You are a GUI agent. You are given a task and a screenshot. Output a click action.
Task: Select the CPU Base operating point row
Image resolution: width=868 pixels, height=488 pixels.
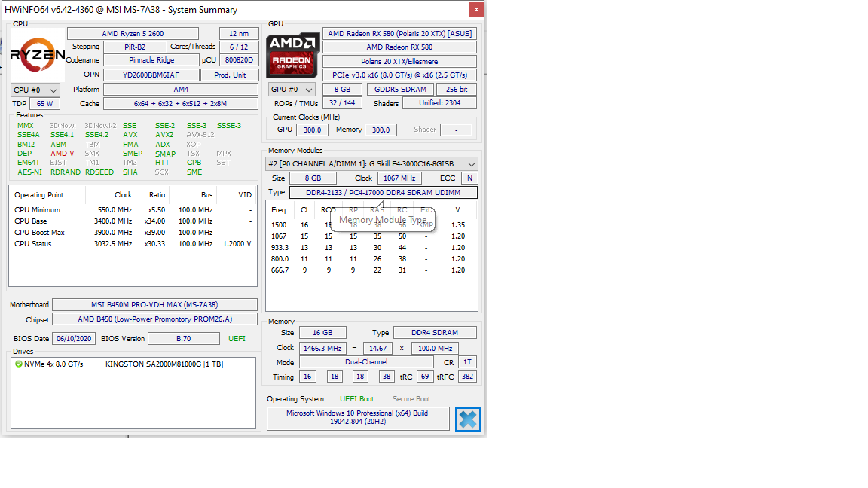(x=133, y=221)
